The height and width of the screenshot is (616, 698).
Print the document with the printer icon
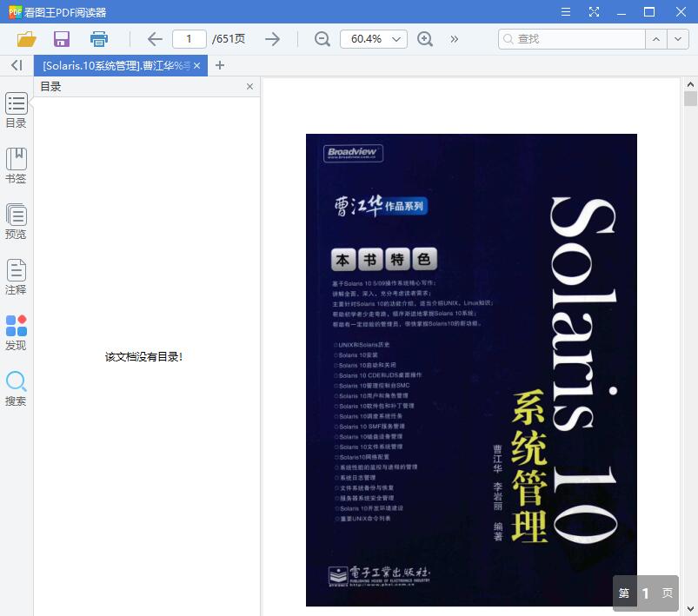coord(99,39)
